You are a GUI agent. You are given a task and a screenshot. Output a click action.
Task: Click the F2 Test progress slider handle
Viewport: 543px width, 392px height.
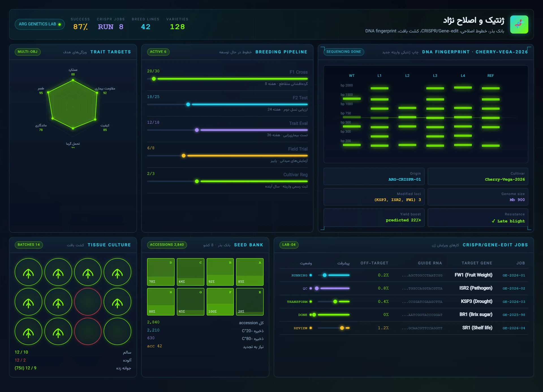[x=188, y=105]
